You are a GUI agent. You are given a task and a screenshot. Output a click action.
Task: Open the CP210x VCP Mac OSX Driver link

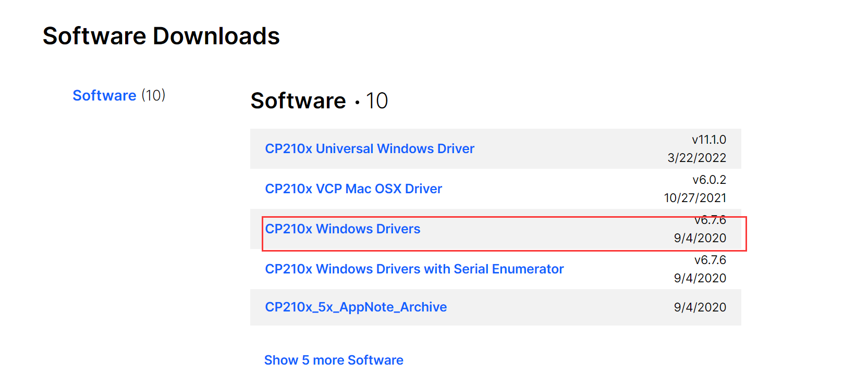point(353,189)
